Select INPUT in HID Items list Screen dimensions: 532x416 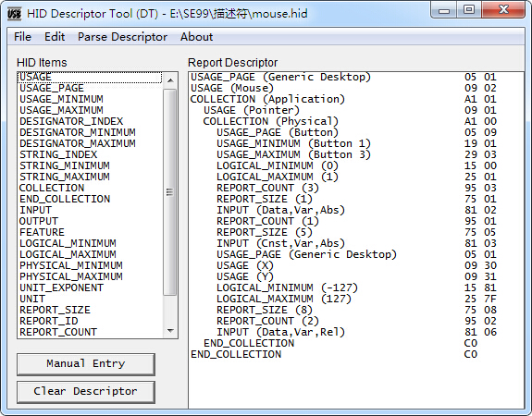(90, 210)
